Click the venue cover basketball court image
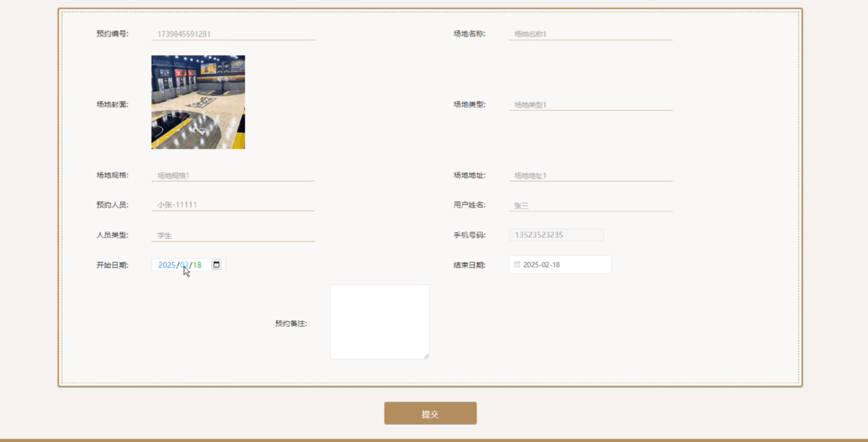The image size is (868, 442). coord(198,102)
